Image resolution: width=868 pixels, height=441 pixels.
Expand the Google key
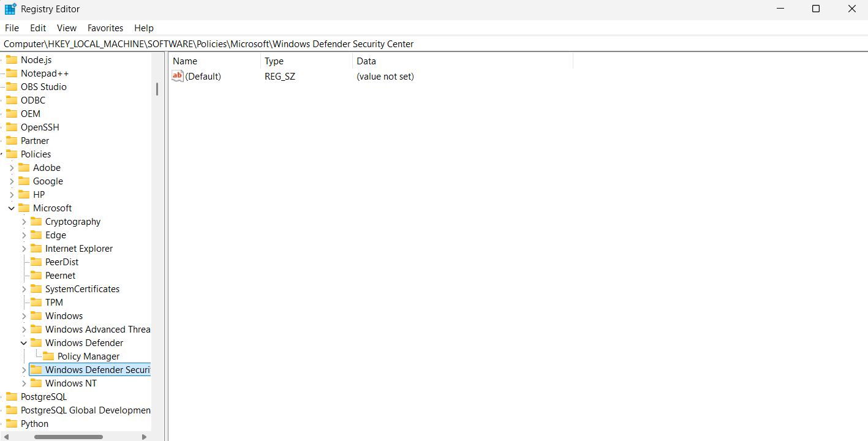[x=12, y=181]
